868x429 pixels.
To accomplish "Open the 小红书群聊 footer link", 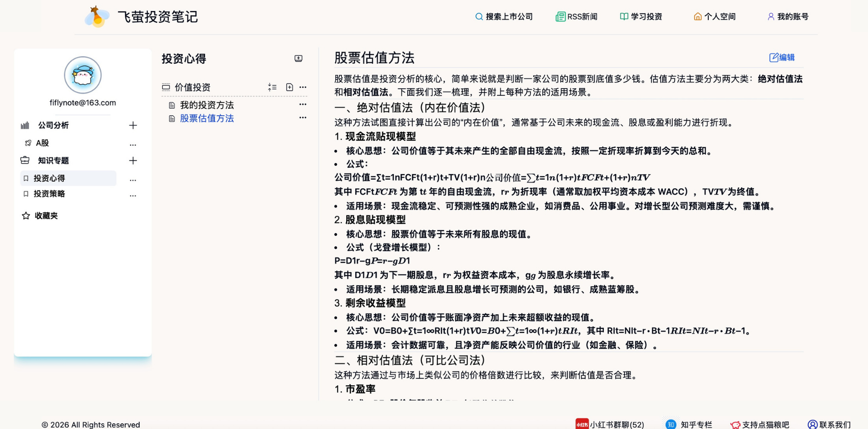I will (x=610, y=424).
